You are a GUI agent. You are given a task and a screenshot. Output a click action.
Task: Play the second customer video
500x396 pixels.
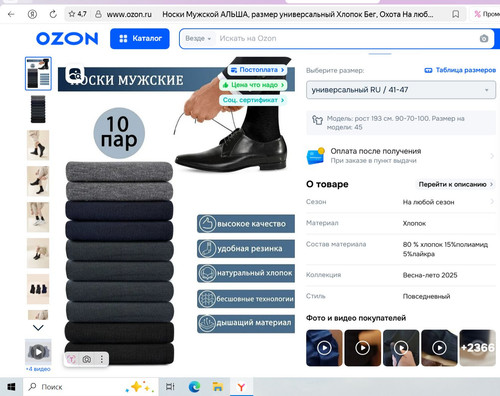click(x=363, y=348)
